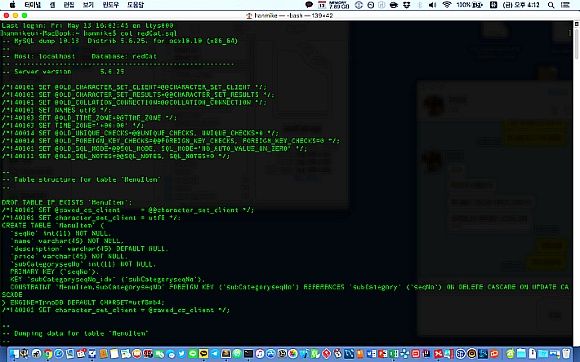The height and width of the screenshot is (362, 580).
Task: Open the 셸 (Shell) menu
Action: [x=52, y=5]
